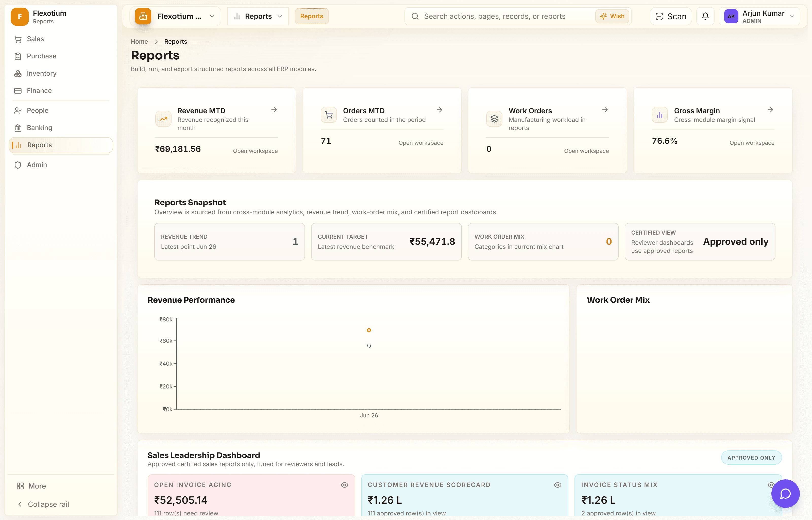Screen dimensions: 812x520
Task: Click the ₹69,181.56 revenue value
Action: click(x=178, y=149)
